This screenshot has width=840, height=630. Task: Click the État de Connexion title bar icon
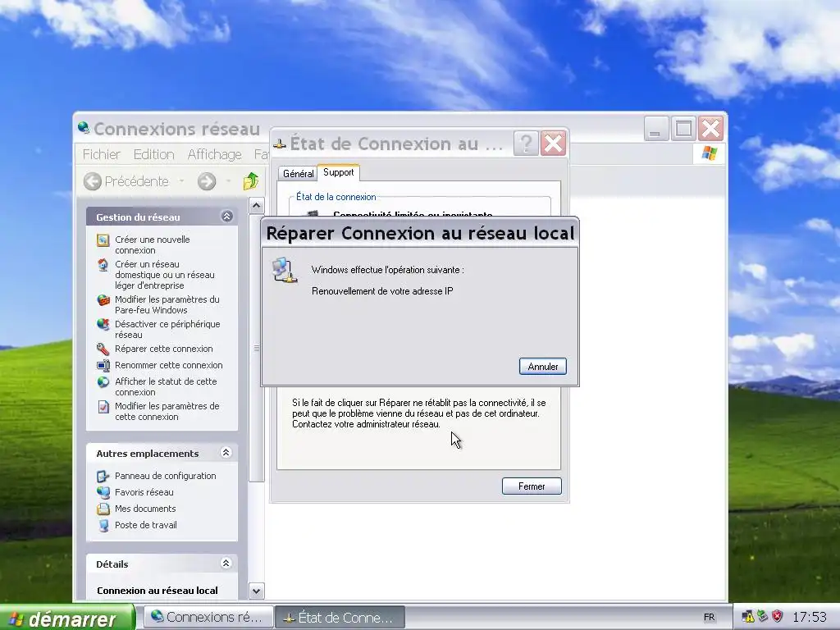(280, 144)
